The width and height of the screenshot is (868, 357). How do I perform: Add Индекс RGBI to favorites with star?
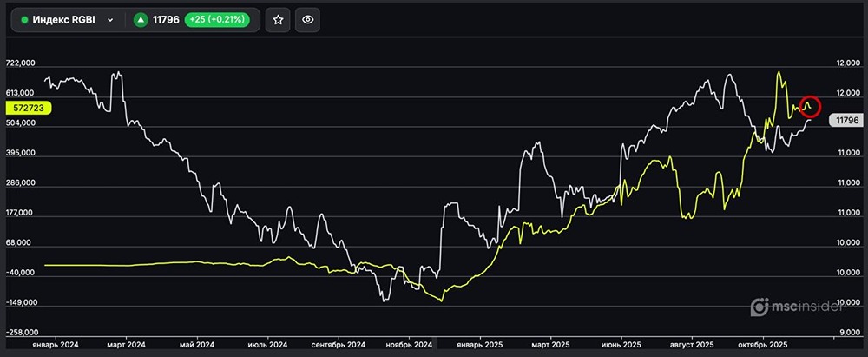click(x=278, y=19)
